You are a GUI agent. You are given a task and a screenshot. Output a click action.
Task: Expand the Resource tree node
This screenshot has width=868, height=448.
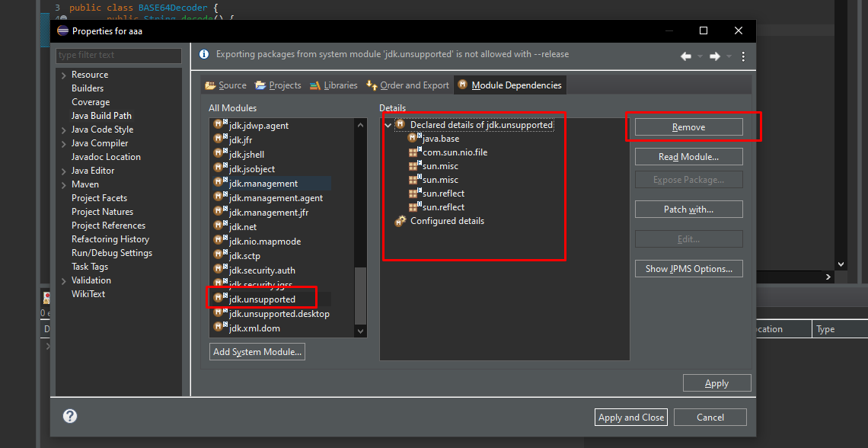(x=64, y=75)
